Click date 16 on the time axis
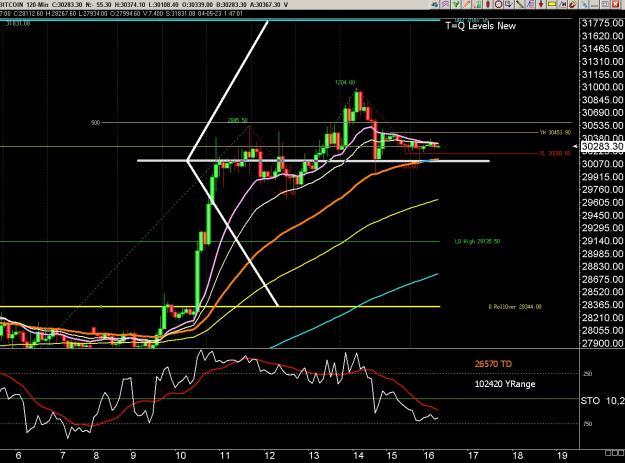This screenshot has width=625, height=463. pyautogui.click(x=429, y=455)
